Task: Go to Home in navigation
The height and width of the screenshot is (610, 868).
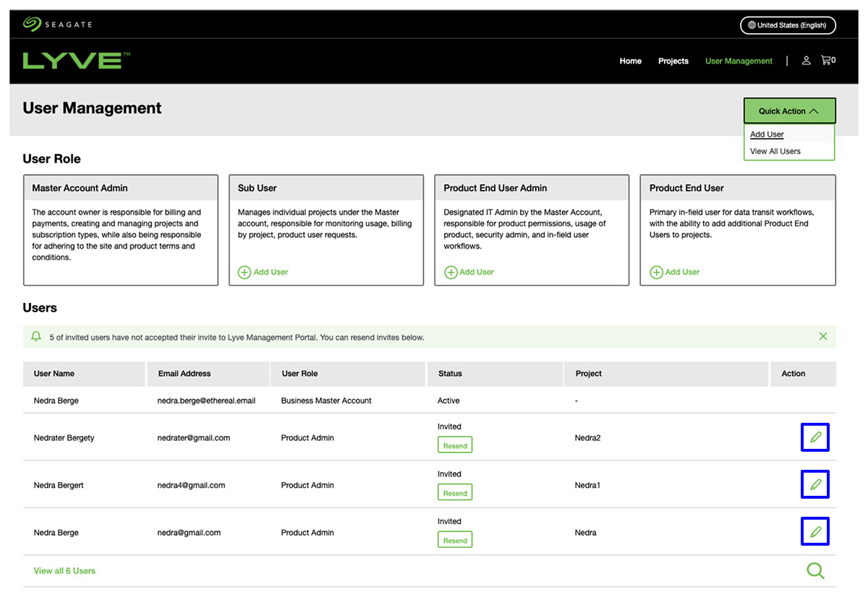Action: (631, 61)
